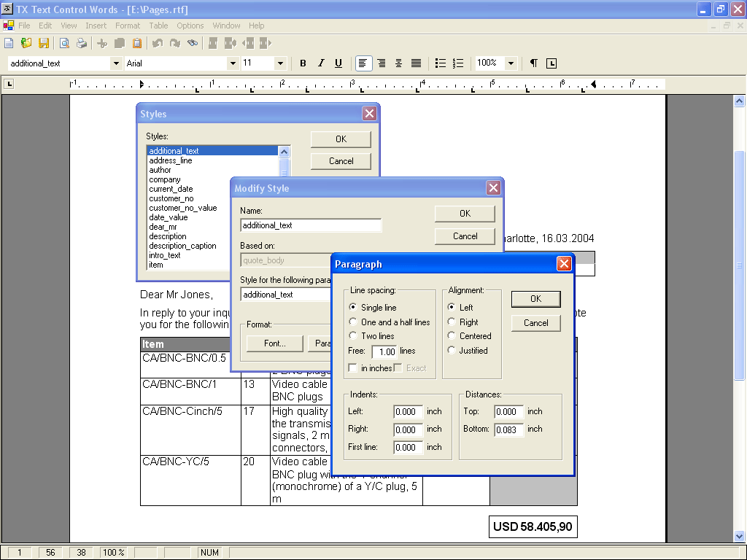Expand the Arial font dropdown
This screenshot has width=747, height=560.
[x=233, y=63]
